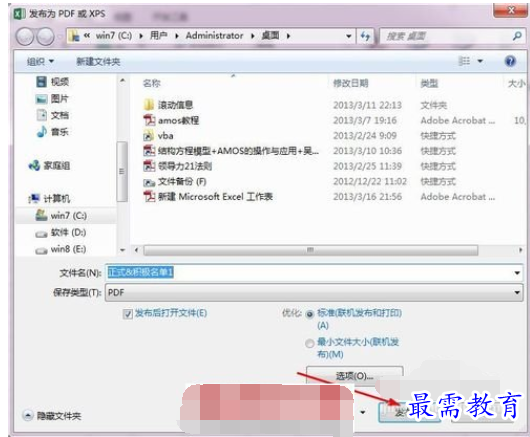Open 保存类型 PDF dropdown
530x437 pixels.
(314, 292)
